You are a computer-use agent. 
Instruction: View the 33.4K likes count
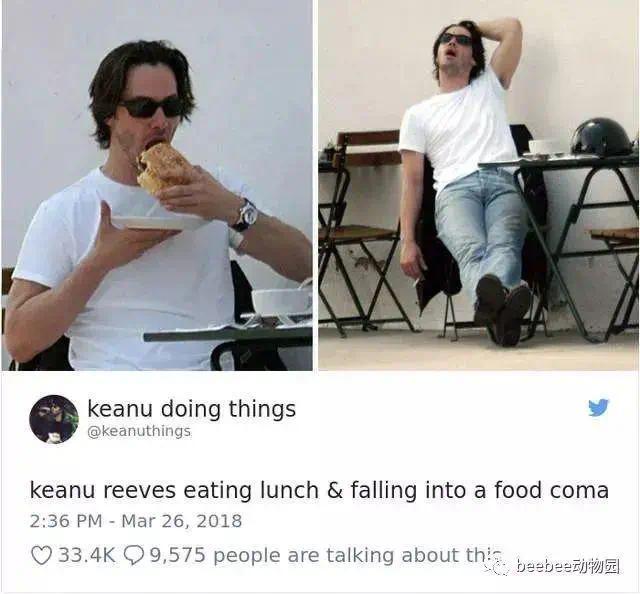click(x=87, y=555)
